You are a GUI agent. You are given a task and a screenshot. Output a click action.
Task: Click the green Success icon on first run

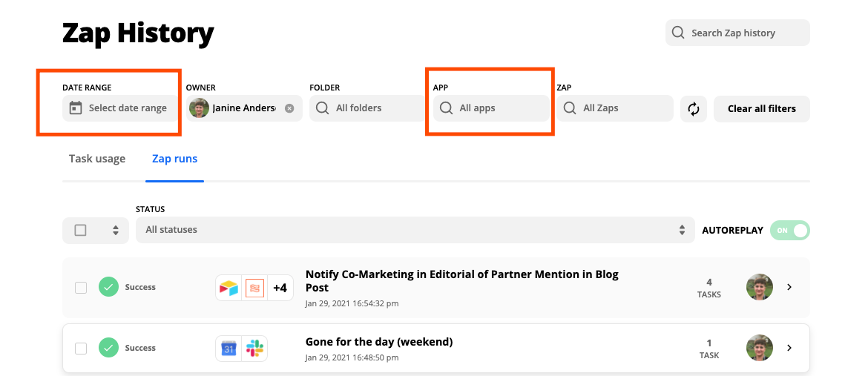pos(109,287)
